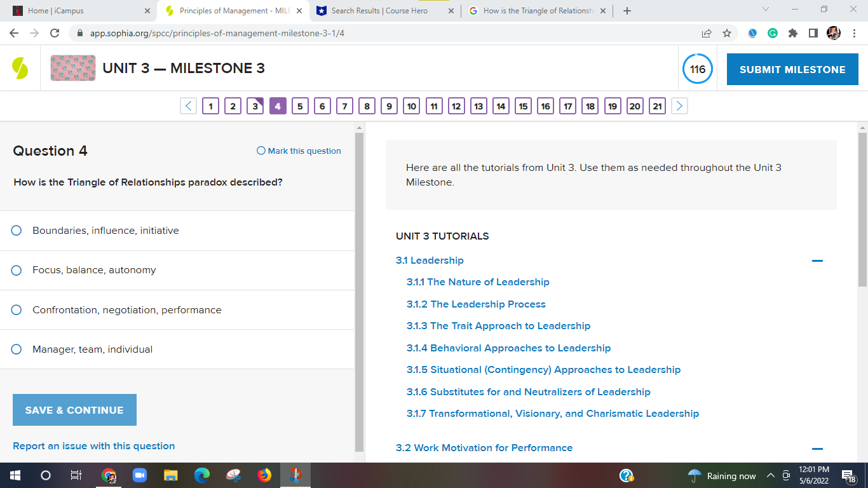
Task: Bookmark this page with the star icon
Action: click(727, 33)
